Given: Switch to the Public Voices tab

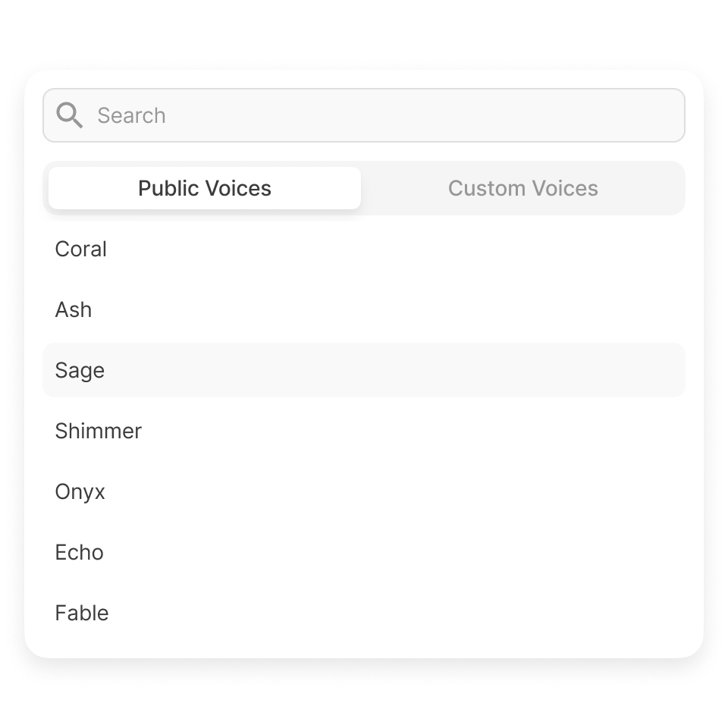Looking at the screenshot, I should tap(204, 188).
